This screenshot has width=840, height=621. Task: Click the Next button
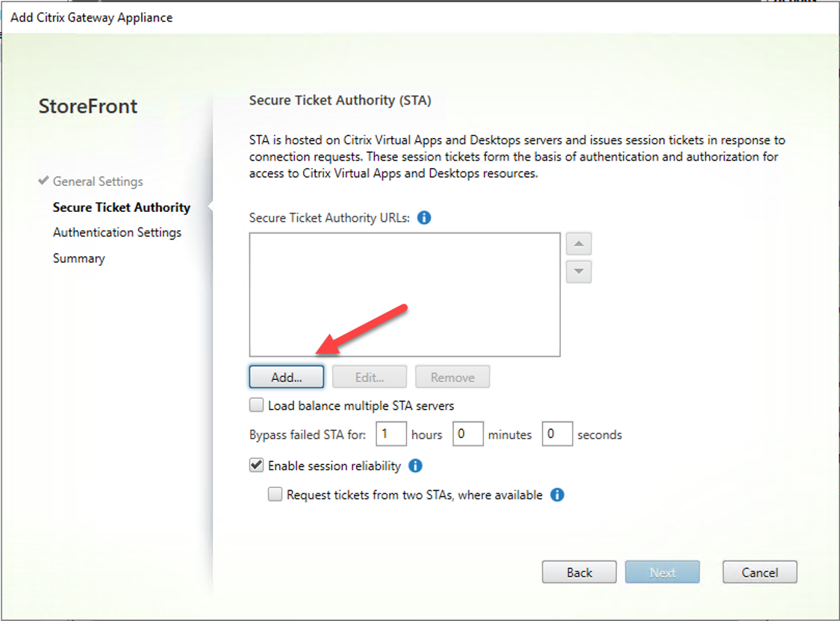click(x=662, y=572)
